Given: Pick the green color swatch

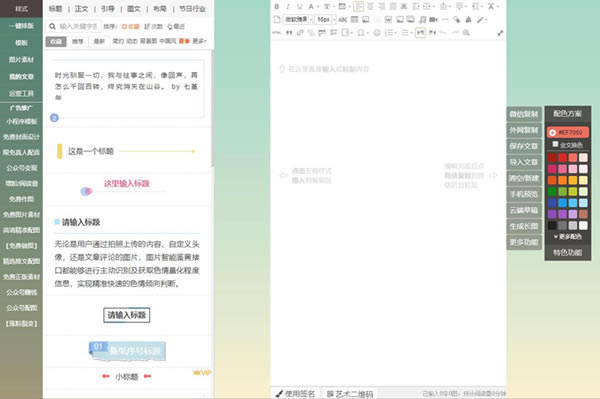Looking at the screenshot, I should (x=552, y=191).
